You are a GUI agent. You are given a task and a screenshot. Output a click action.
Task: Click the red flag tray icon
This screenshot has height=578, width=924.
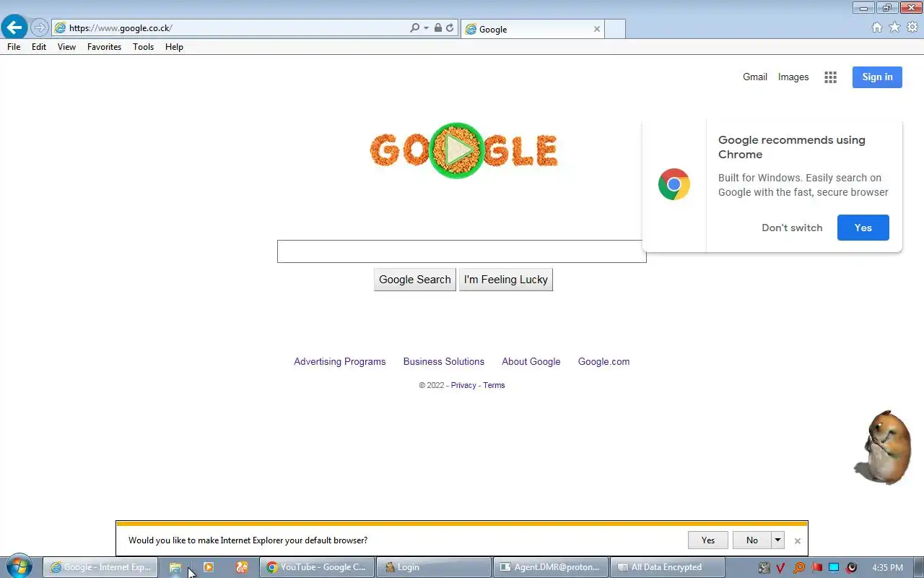click(816, 568)
